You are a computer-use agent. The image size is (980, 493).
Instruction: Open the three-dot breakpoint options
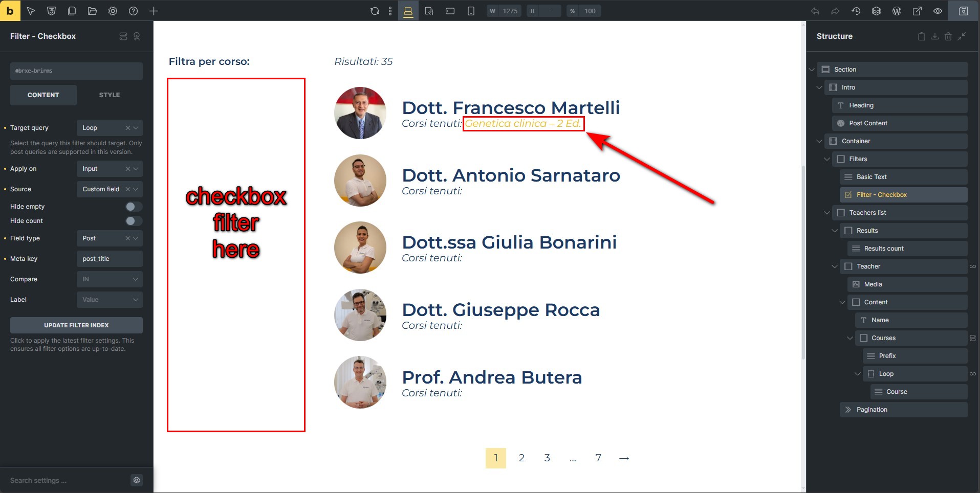tap(390, 11)
